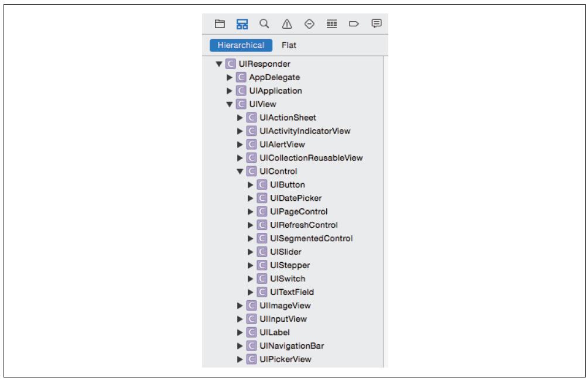This screenshot has width=588, height=381.
Task: Select the UIAlertView class name
Action: tap(282, 145)
